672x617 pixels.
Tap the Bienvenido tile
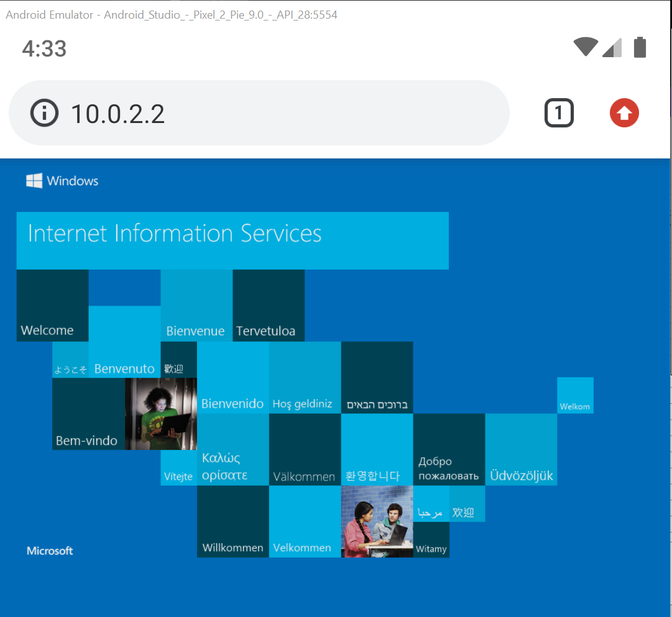(233, 378)
